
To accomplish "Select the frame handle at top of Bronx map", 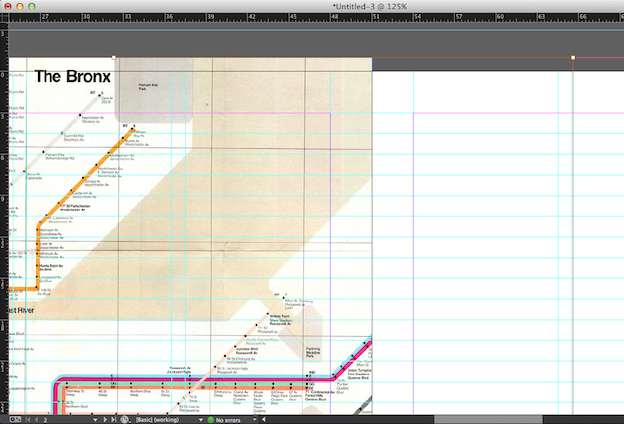I will (x=114, y=58).
